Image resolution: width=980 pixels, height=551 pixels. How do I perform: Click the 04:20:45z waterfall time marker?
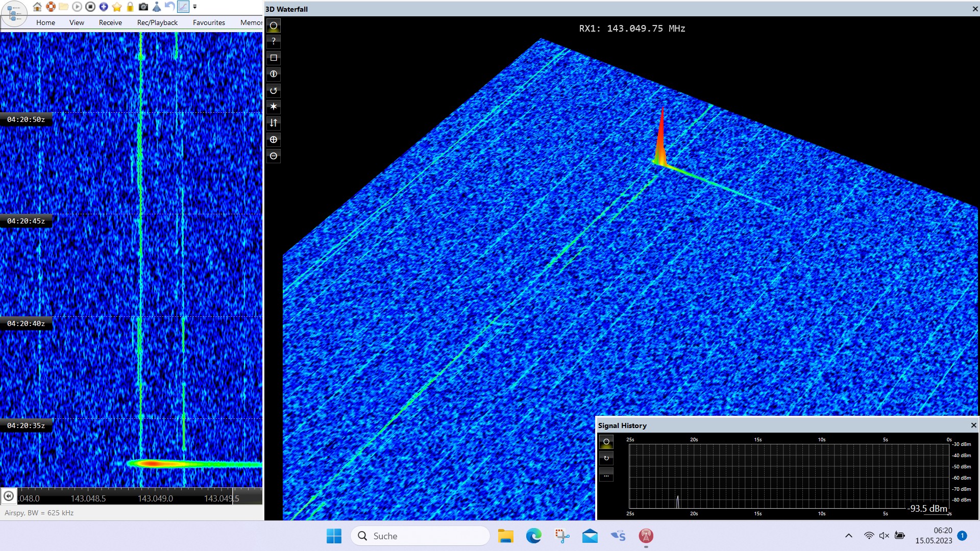[x=26, y=221]
